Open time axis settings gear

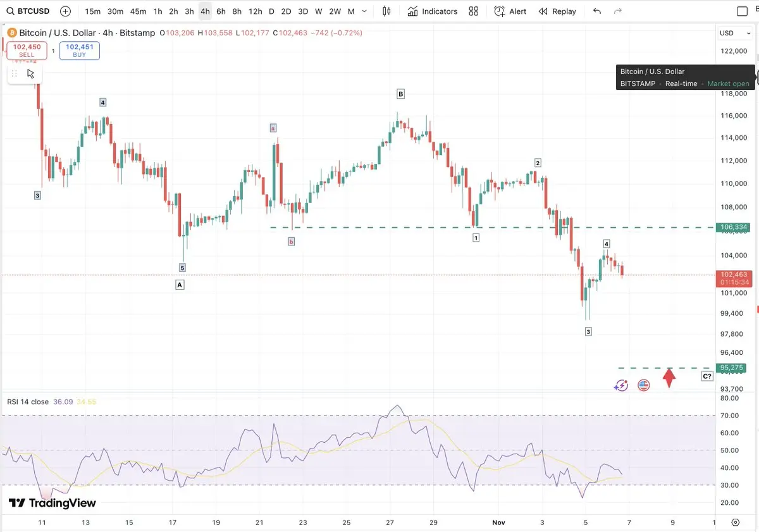point(736,523)
